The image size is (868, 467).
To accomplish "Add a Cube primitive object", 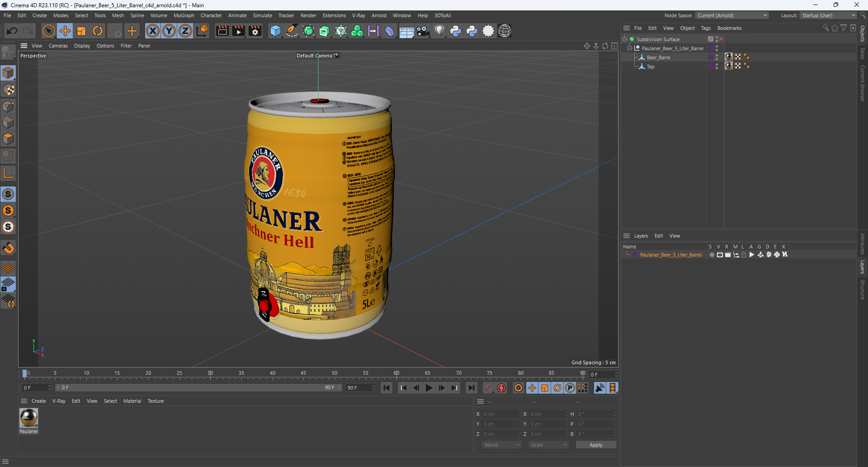I will (x=275, y=31).
